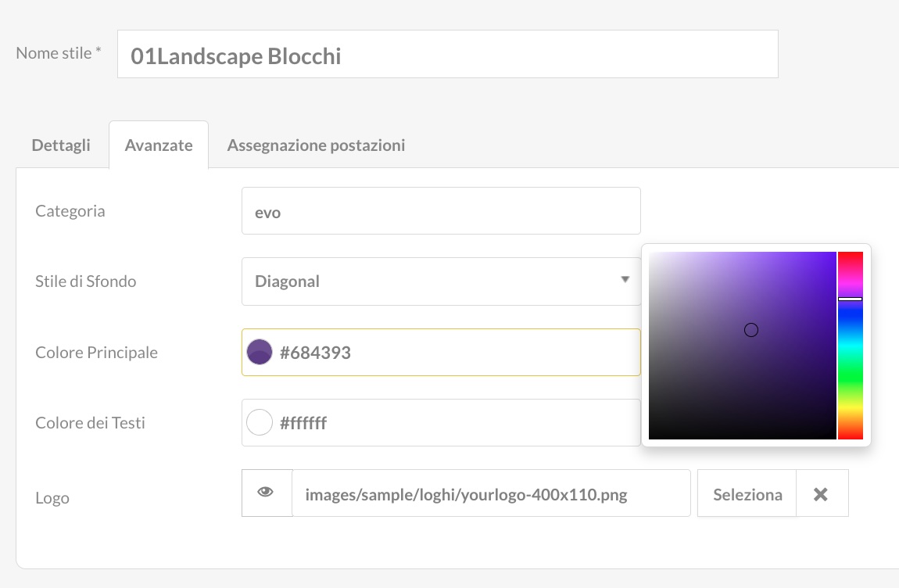Click the logo path field yourlogo-400x110.png
The width and height of the screenshot is (899, 588).
(x=492, y=493)
